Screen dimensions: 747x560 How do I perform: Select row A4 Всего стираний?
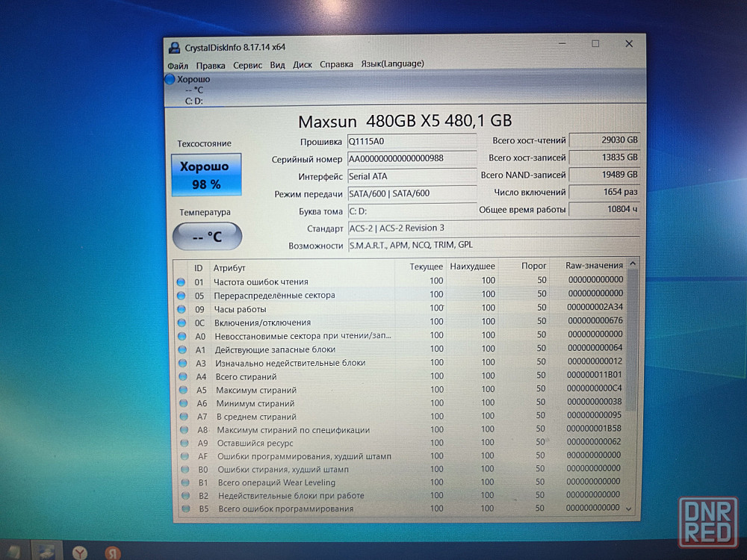tap(400, 376)
